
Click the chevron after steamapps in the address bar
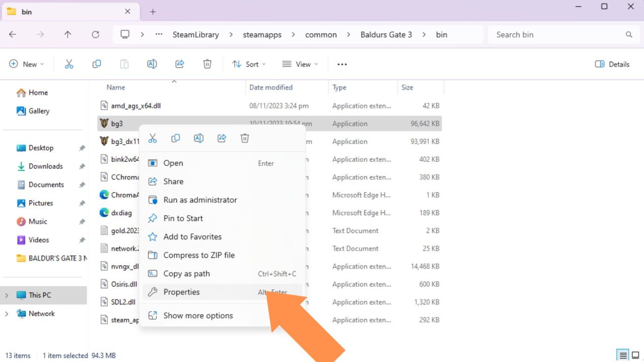point(293,35)
